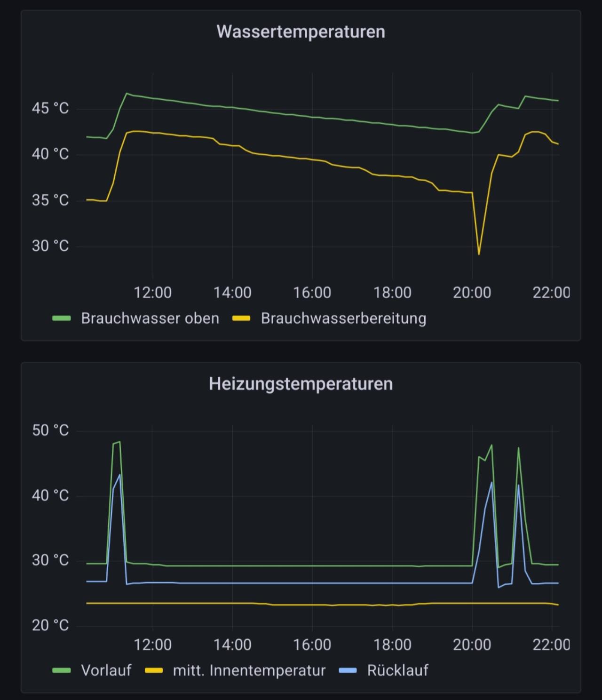Click 20 °C label on Heizungstemperaturen axis
Viewport: 602px width, 700px height.
pyautogui.click(x=50, y=625)
